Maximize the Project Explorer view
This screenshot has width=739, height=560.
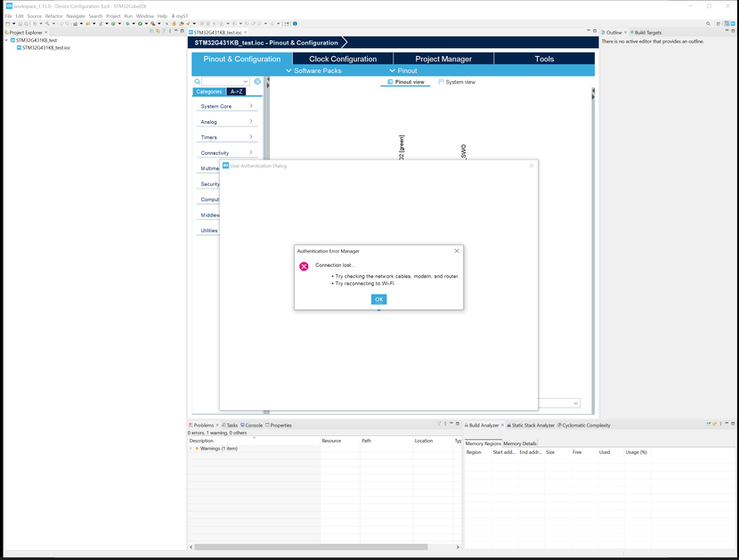pyautogui.click(x=182, y=31)
